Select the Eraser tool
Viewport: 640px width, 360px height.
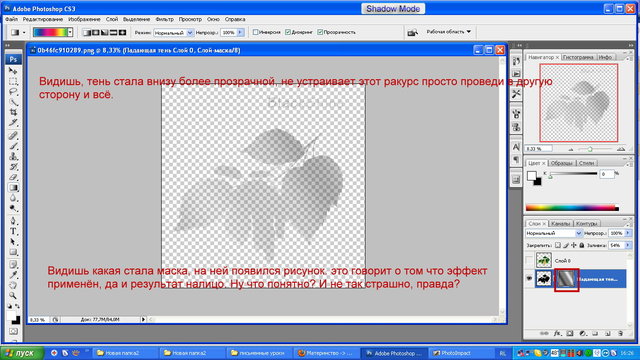pos(13,177)
